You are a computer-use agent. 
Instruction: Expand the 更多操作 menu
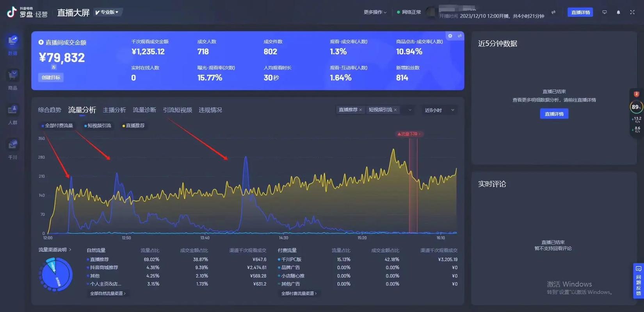[x=375, y=12]
